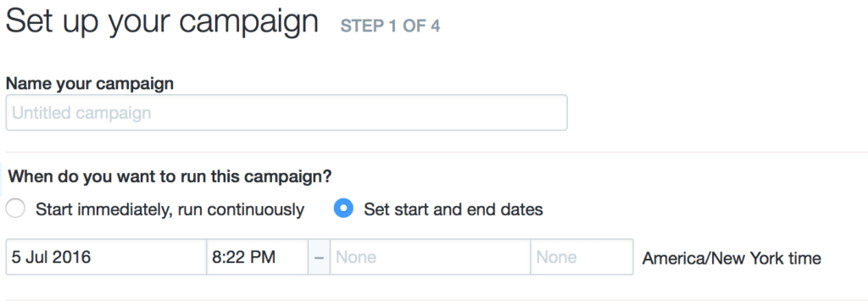Click the "Start immediately, run continuously" label text

point(170,209)
